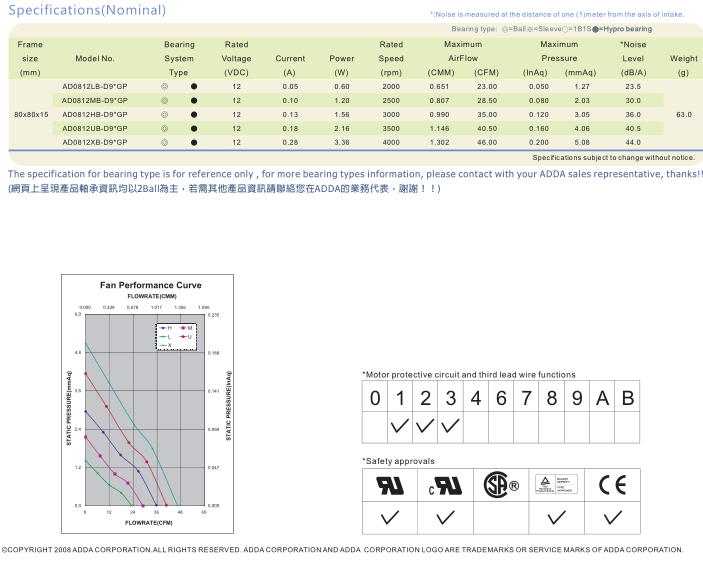Click the 2500 rpm rated speed value
Image resolution: width=703 pixels, height=567 pixels.
click(x=391, y=100)
